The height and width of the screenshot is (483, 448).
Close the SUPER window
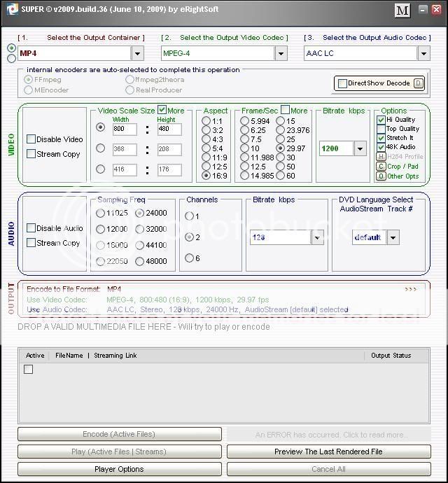click(437, 10)
